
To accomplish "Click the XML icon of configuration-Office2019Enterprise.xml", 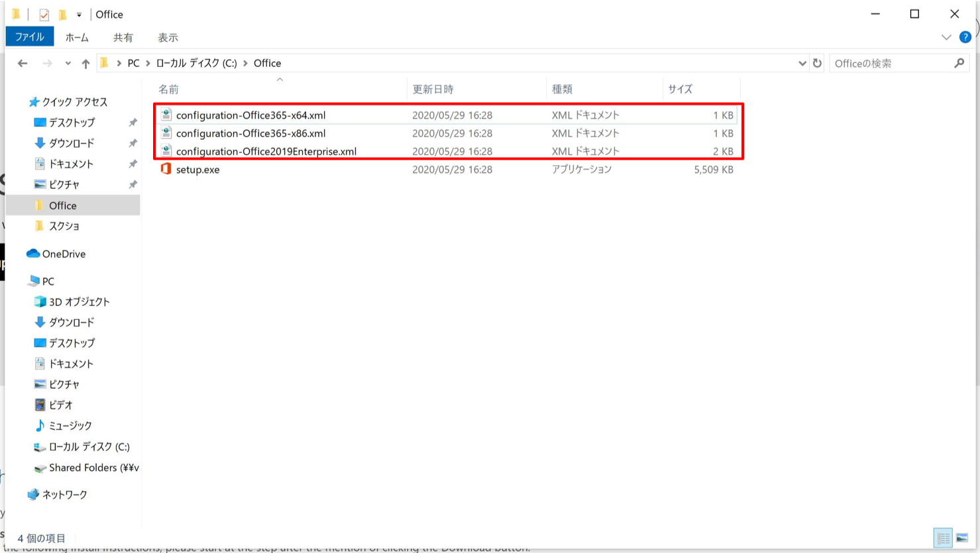I will 166,150.
